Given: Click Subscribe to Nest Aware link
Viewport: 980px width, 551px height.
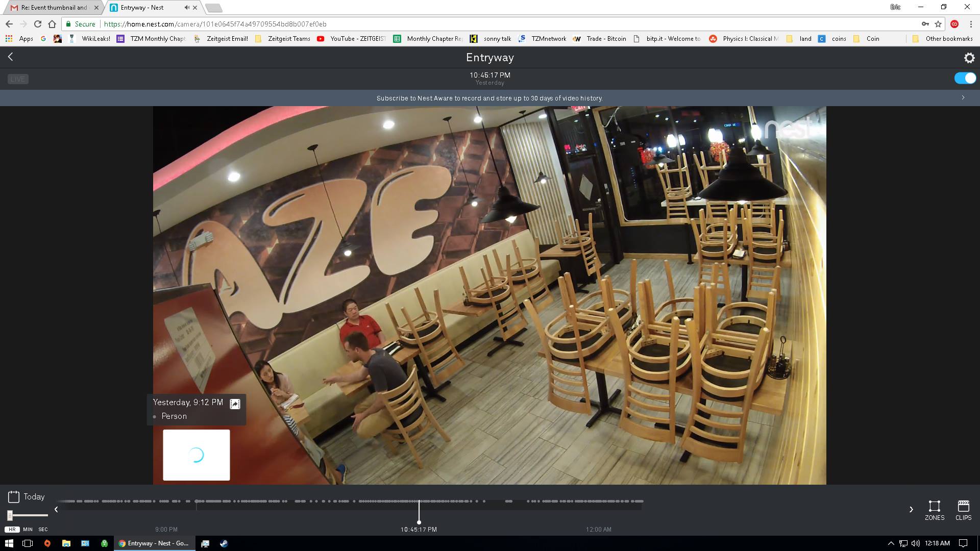Looking at the screenshot, I should click(x=489, y=98).
